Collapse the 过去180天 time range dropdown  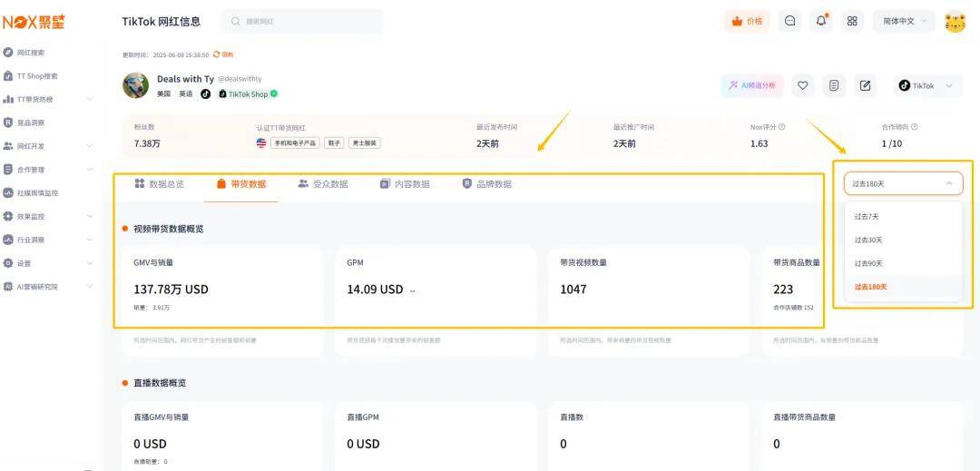pos(903,183)
